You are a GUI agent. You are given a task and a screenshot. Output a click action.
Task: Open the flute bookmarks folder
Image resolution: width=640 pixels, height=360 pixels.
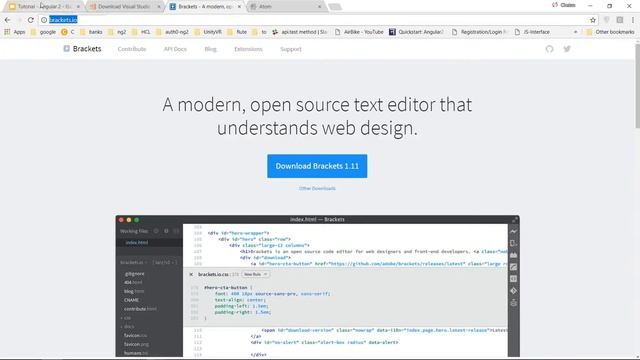237,32
